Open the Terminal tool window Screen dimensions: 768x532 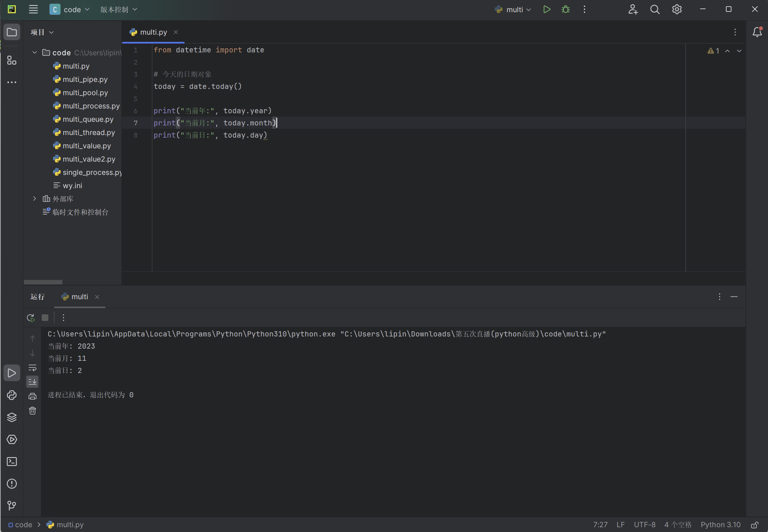click(12, 462)
